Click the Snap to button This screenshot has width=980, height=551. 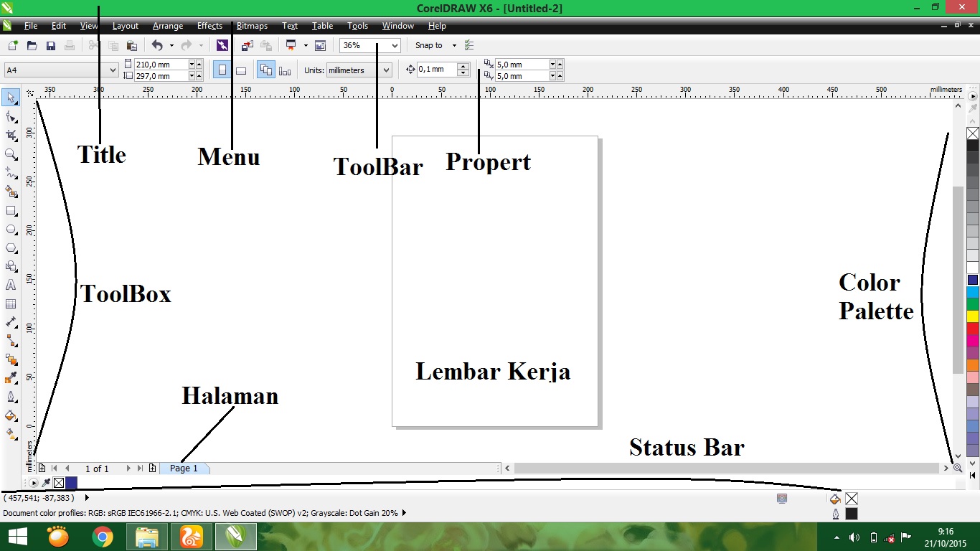(x=429, y=45)
